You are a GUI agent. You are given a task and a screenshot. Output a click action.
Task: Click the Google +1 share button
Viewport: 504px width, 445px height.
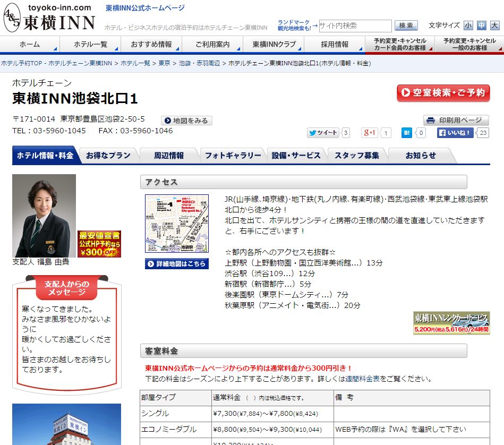click(x=370, y=133)
